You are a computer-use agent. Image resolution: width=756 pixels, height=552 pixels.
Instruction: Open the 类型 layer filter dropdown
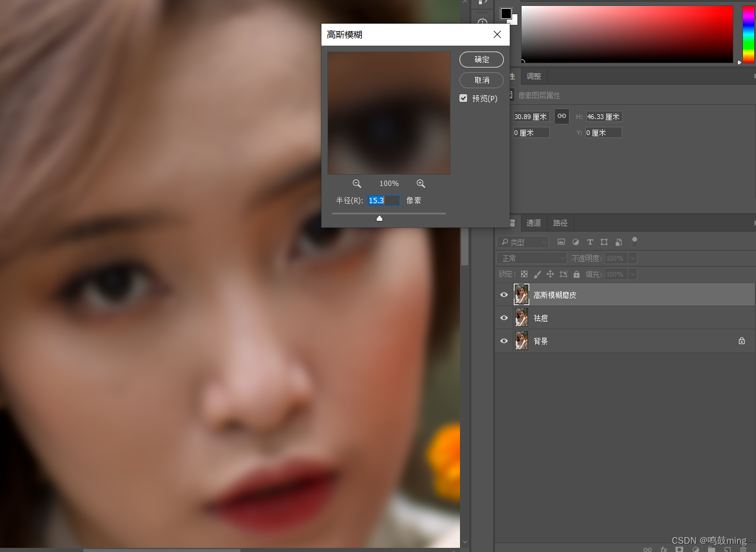coord(523,242)
